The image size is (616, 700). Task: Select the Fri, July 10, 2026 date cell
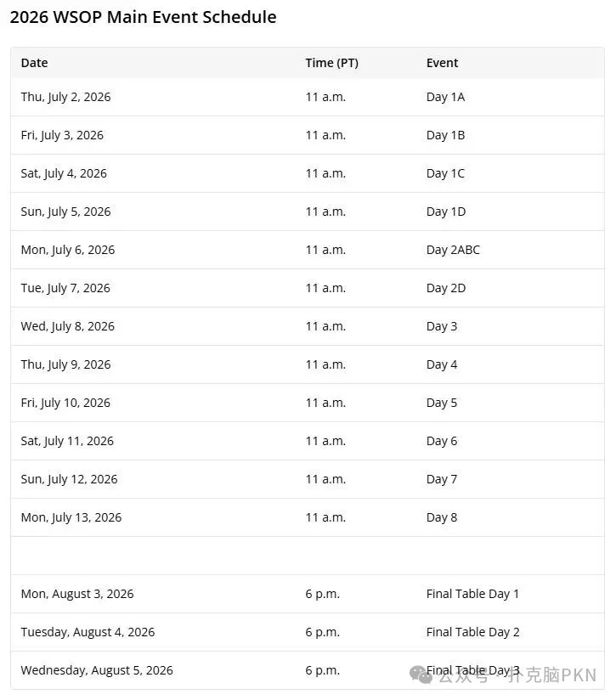pos(65,403)
